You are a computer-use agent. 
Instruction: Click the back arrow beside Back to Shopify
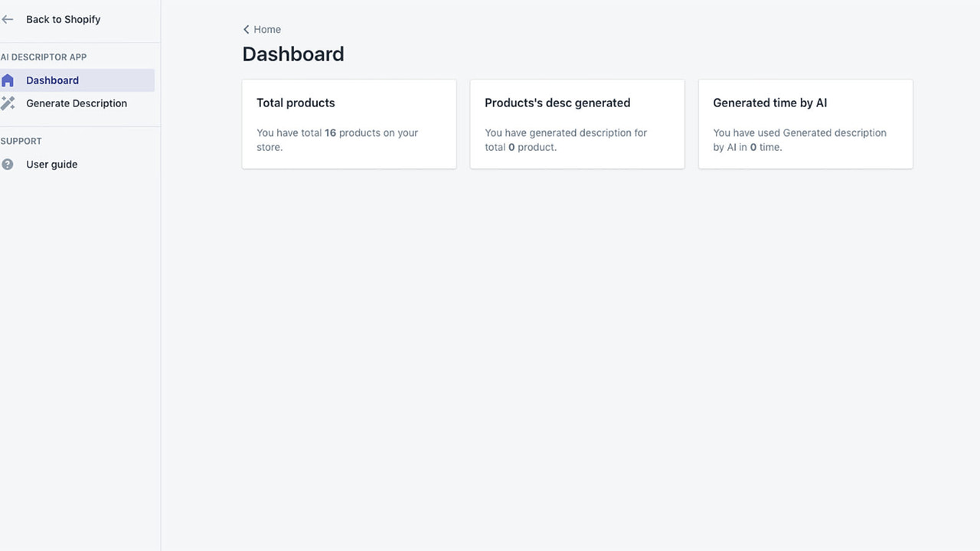click(8, 19)
